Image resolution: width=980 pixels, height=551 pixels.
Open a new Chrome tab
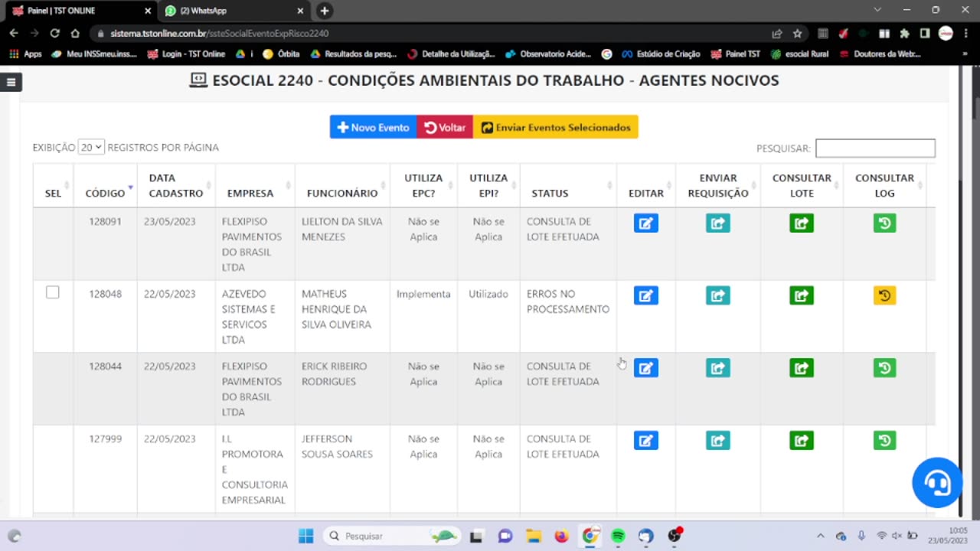(325, 11)
